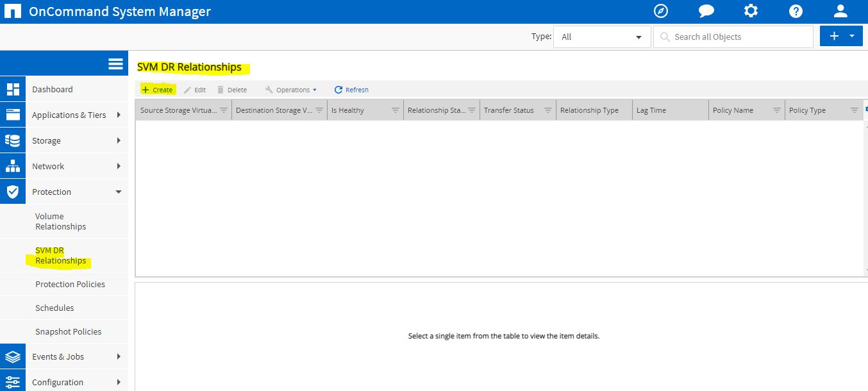Open the Type dropdown showing All

[601, 37]
